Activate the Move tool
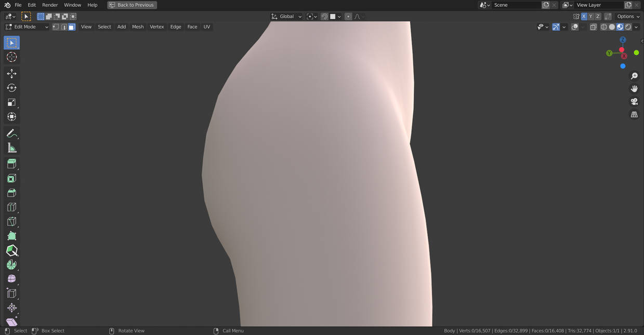 point(11,74)
